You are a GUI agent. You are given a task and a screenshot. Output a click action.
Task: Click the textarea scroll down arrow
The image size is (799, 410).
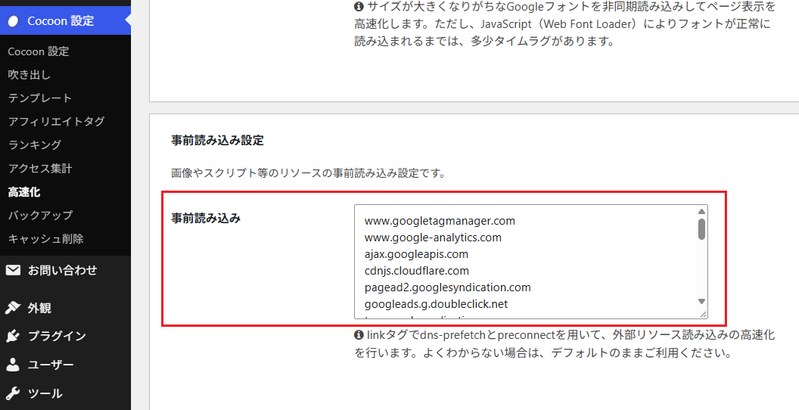click(x=702, y=302)
